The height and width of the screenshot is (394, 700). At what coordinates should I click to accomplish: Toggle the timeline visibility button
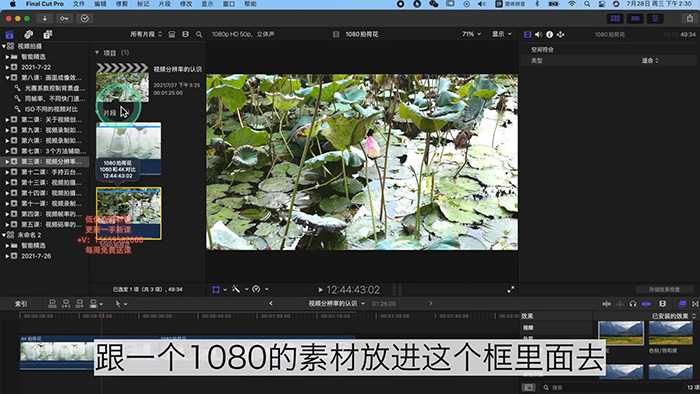click(635, 18)
